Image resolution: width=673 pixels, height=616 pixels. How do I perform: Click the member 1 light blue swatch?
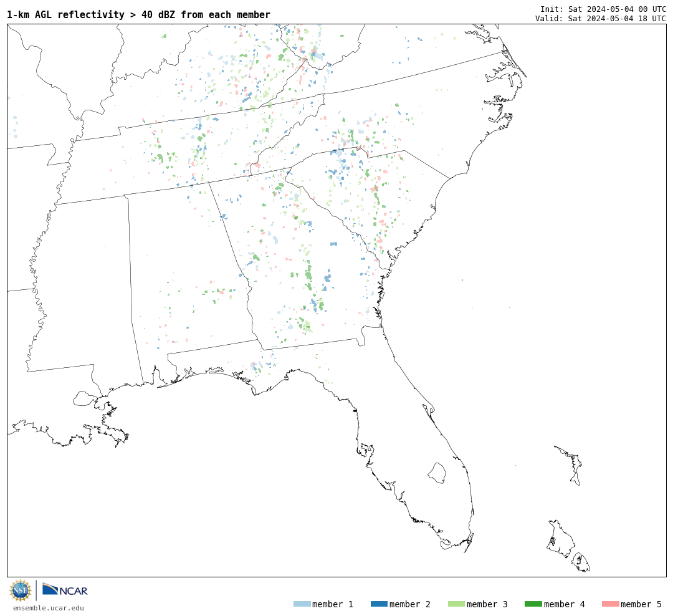(x=302, y=604)
